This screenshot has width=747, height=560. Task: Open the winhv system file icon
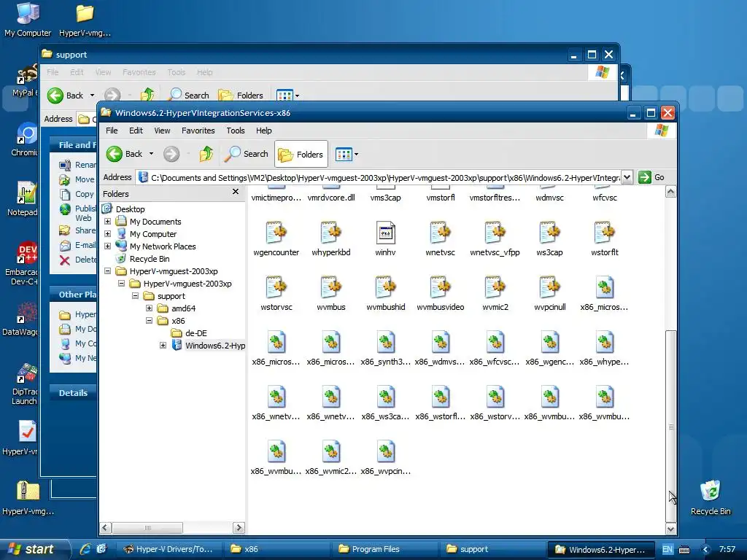point(385,233)
